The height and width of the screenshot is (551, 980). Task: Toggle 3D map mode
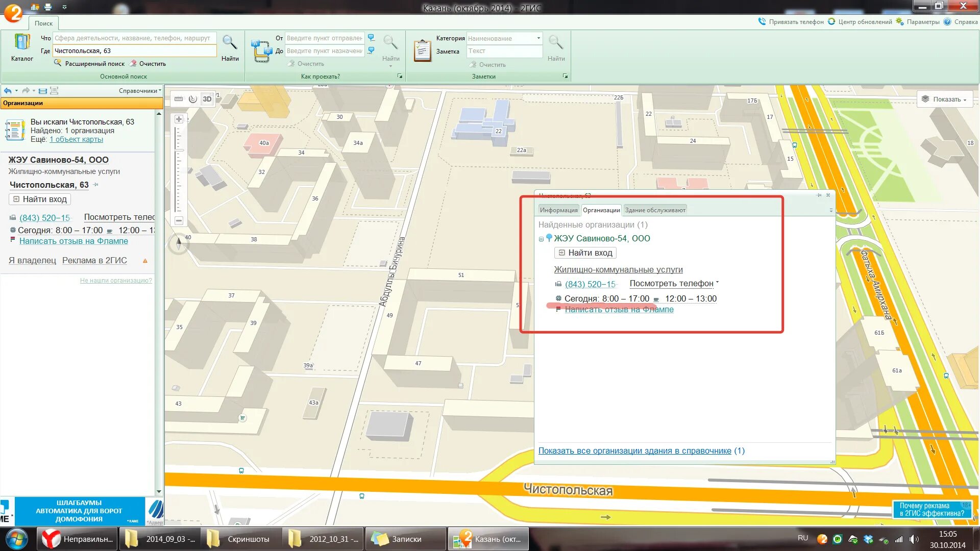[x=207, y=99]
